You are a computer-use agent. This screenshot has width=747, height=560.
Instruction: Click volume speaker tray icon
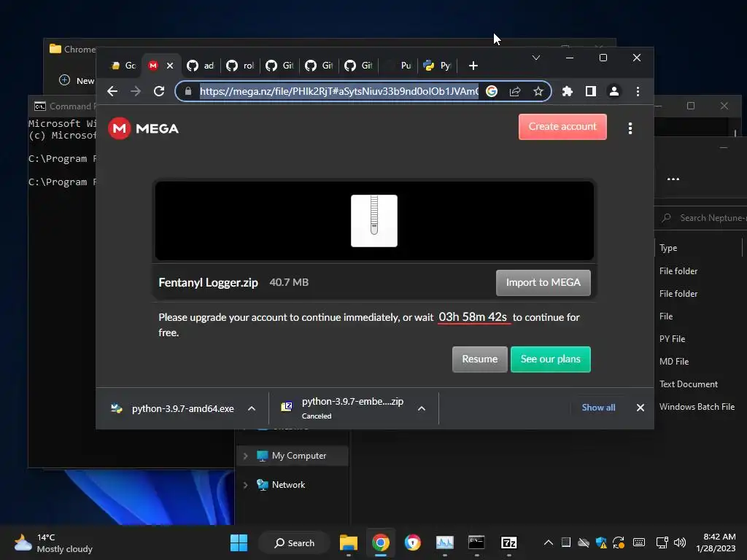(680, 542)
